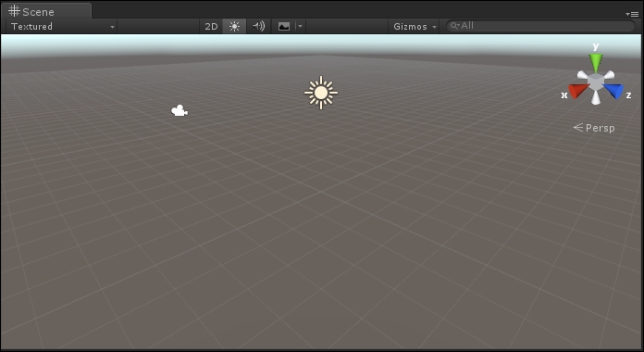The width and height of the screenshot is (644, 352).
Task: Click the blue Z axis cone
Action: click(x=614, y=91)
